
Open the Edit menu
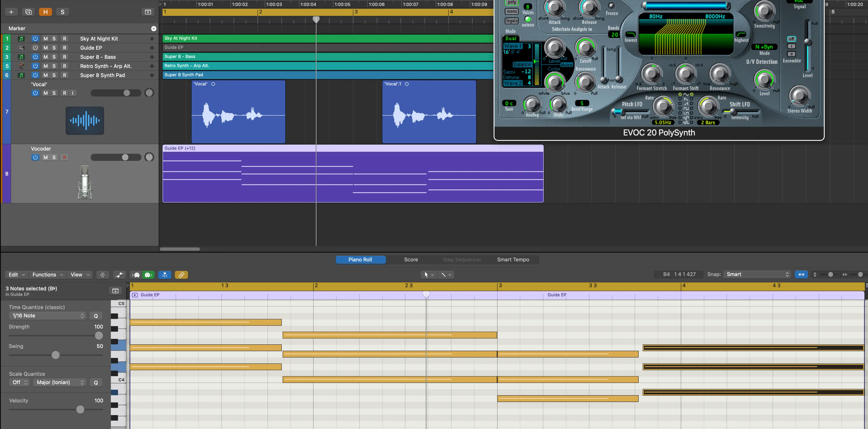tap(15, 274)
